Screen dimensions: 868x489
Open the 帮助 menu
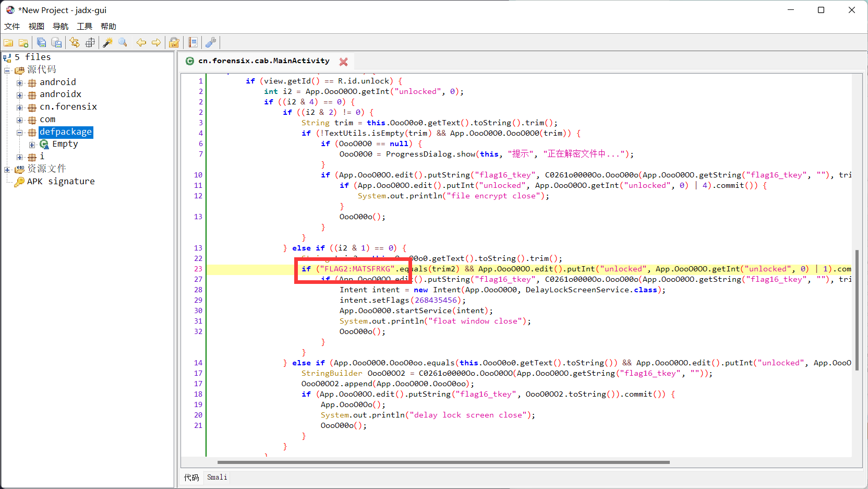pyautogui.click(x=108, y=26)
